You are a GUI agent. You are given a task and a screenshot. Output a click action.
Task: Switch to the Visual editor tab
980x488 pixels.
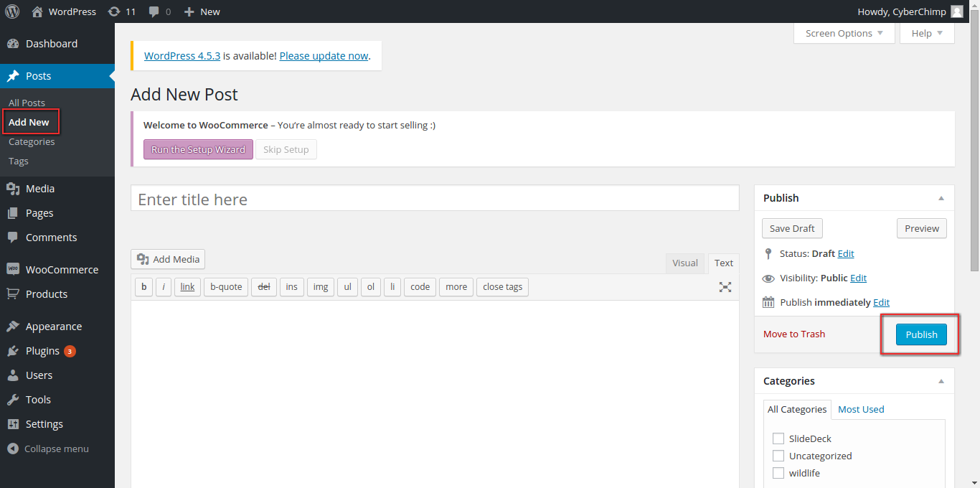[685, 263]
